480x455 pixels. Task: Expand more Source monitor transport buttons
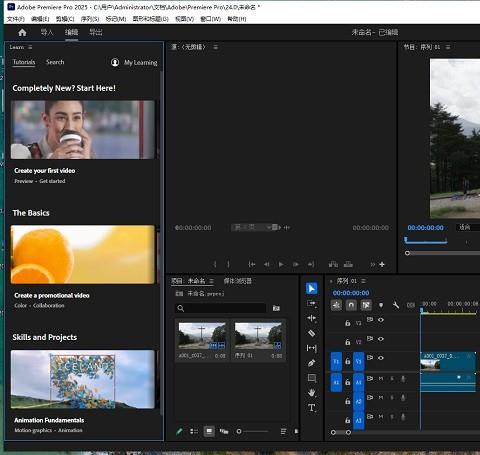click(372, 264)
